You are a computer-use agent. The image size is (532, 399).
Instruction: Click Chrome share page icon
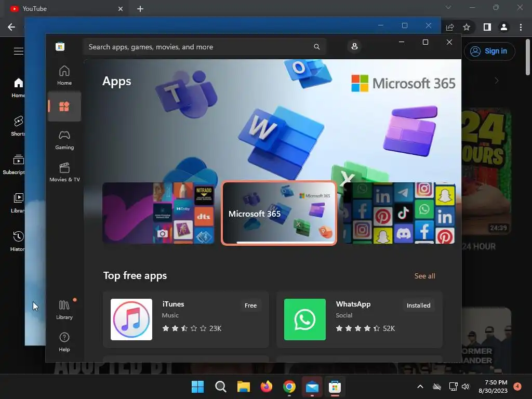[x=450, y=27]
